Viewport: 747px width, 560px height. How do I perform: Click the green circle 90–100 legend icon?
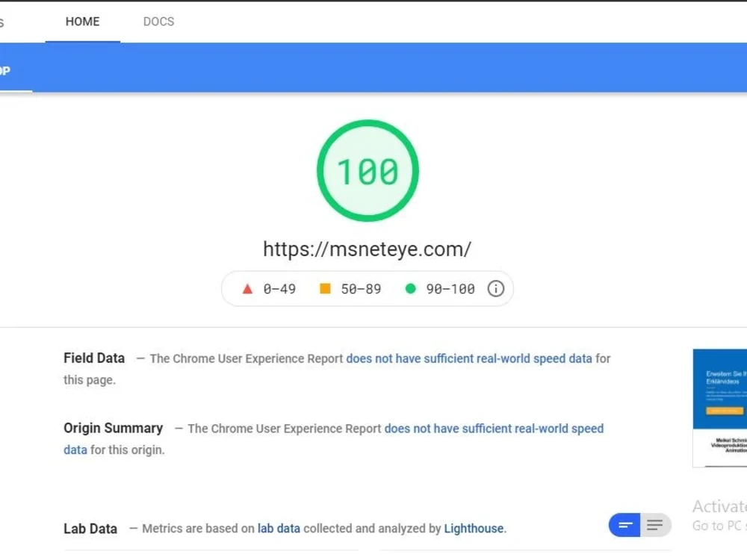pyautogui.click(x=410, y=288)
